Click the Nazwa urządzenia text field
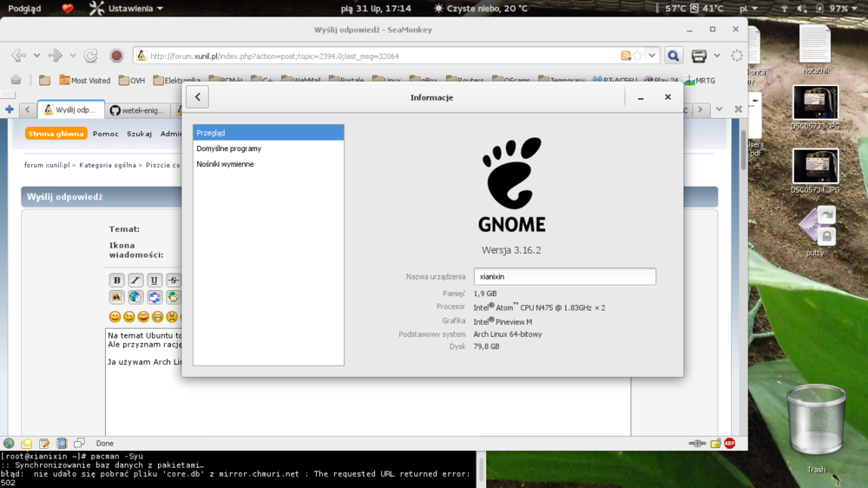 click(564, 276)
